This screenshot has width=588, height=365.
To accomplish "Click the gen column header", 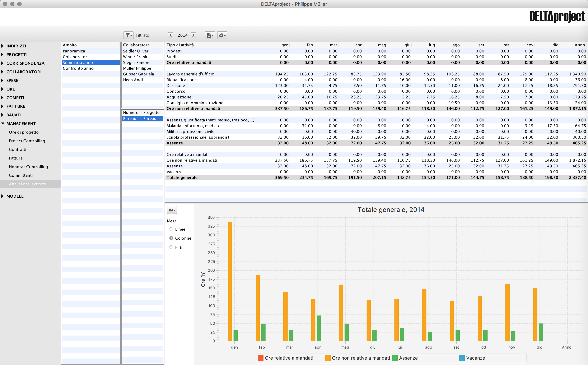I will (277, 45).
